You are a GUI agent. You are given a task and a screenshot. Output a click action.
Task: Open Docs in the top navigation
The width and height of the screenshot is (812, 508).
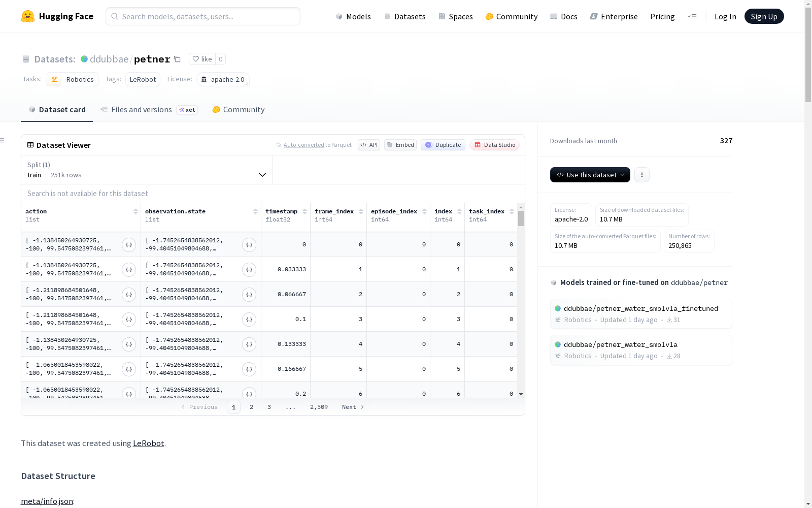(x=564, y=16)
